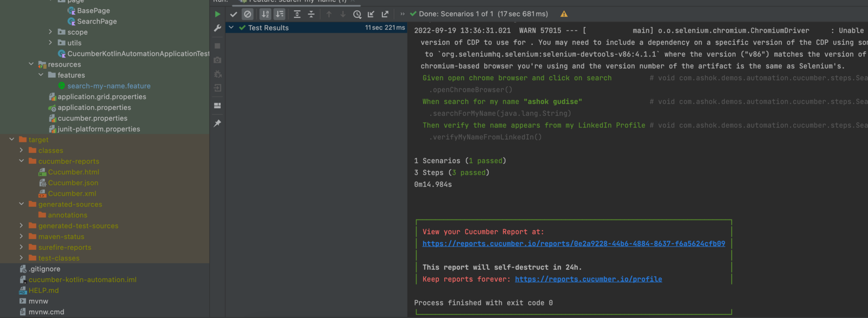Collapse the target folder
The height and width of the screenshot is (318, 868).
(12, 140)
